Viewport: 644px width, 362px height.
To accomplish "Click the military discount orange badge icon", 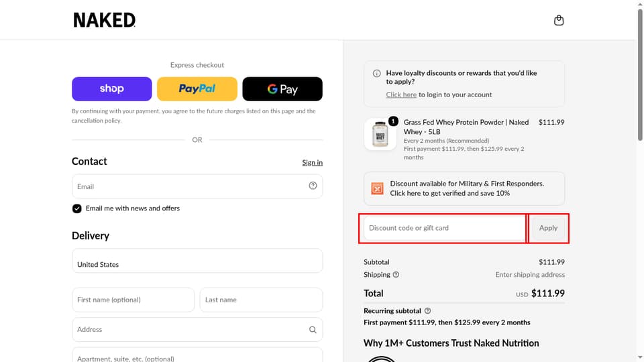I will click(377, 188).
